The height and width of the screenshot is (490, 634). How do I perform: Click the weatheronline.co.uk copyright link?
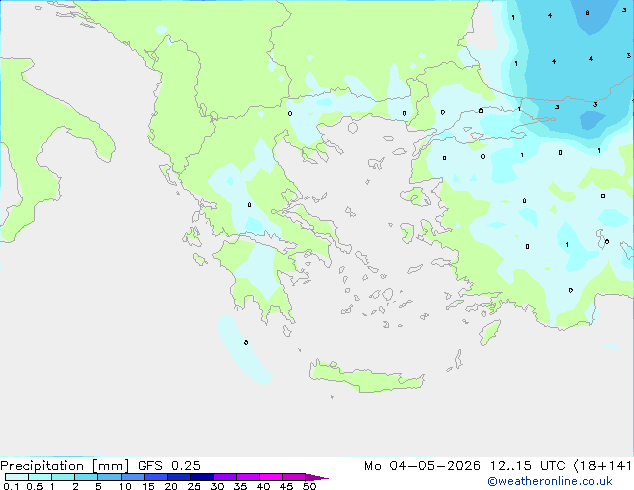point(550,481)
